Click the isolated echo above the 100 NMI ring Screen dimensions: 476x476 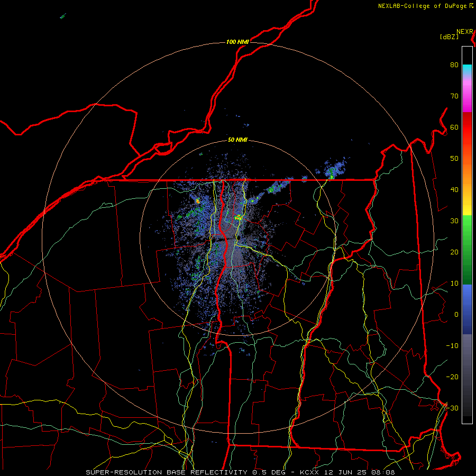(x=63, y=16)
